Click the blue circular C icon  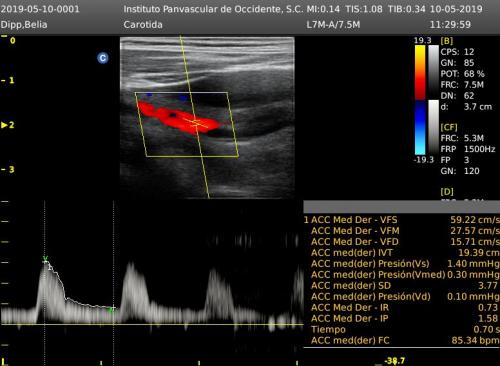[x=103, y=58]
